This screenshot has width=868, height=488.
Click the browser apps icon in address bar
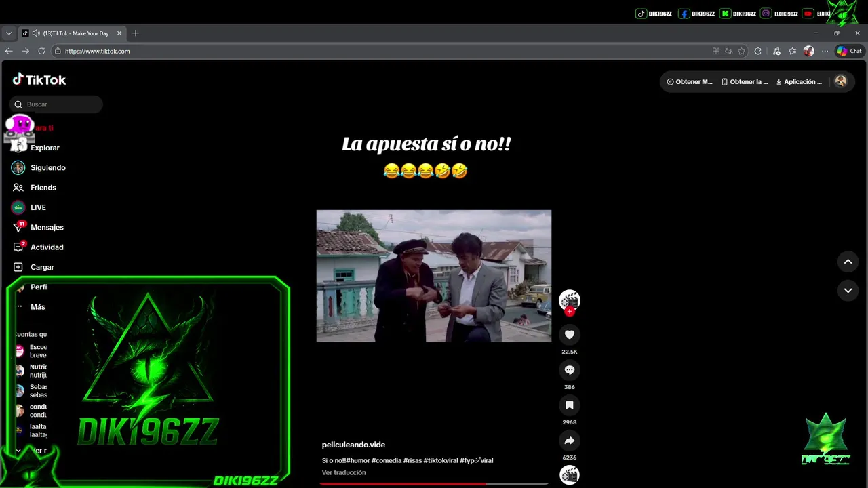click(716, 51)
